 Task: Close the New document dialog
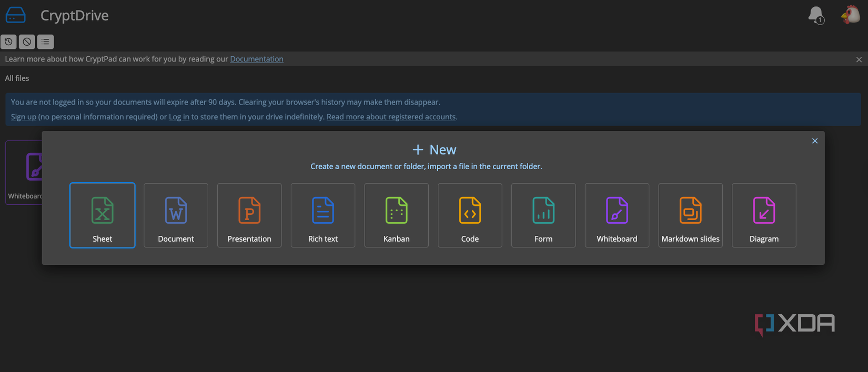coord(815,141)
